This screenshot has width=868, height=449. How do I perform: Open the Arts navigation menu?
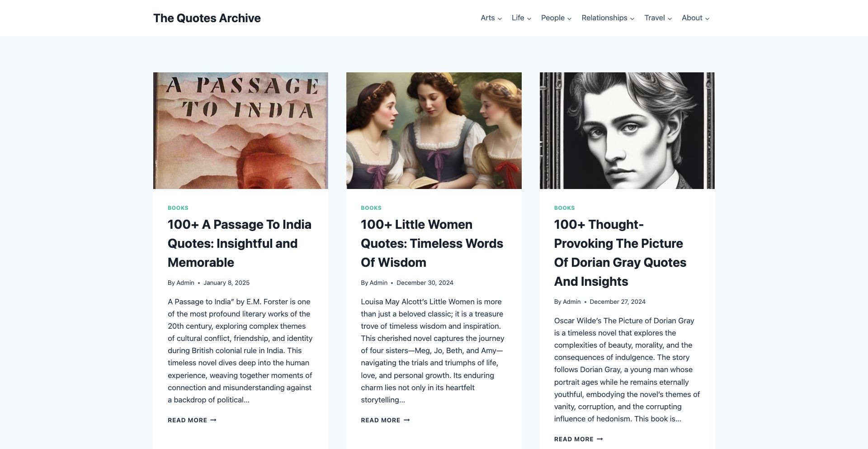pyautogui.click(x=487, y=18)
